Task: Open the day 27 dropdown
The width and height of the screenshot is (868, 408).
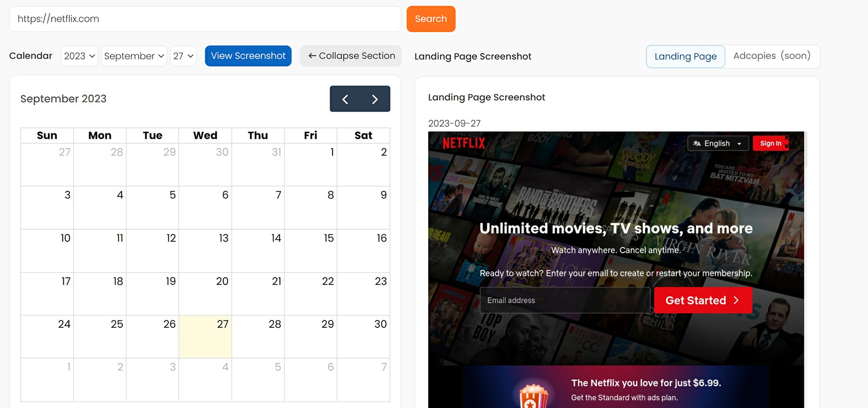Action: coord(183,56)
